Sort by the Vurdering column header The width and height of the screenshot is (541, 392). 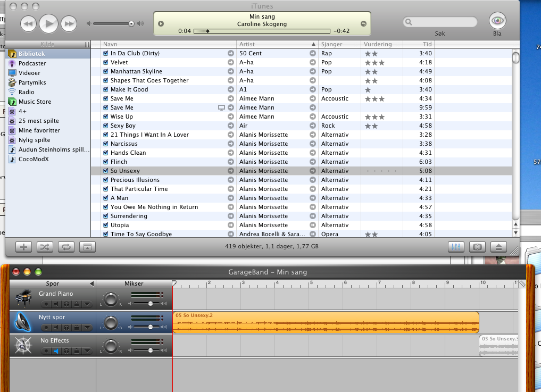click(x=382, y=44)
